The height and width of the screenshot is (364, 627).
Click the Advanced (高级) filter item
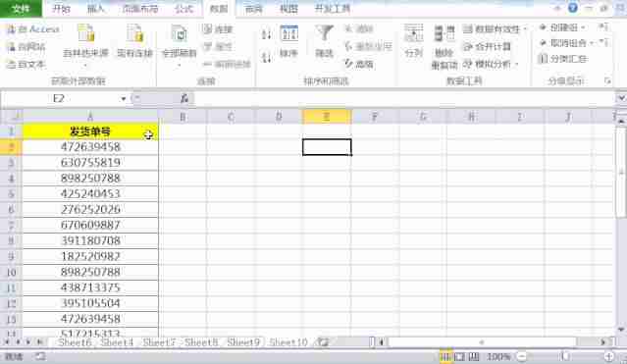point(359,64)
